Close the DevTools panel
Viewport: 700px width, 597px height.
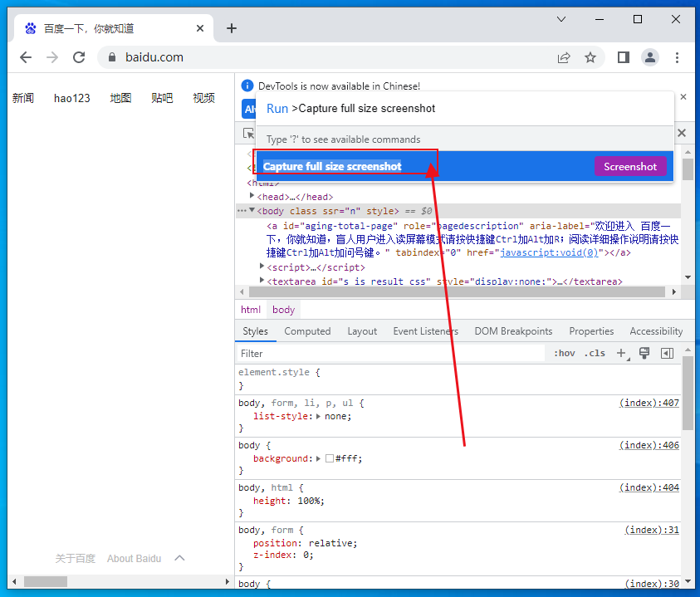tap(682, 133)
